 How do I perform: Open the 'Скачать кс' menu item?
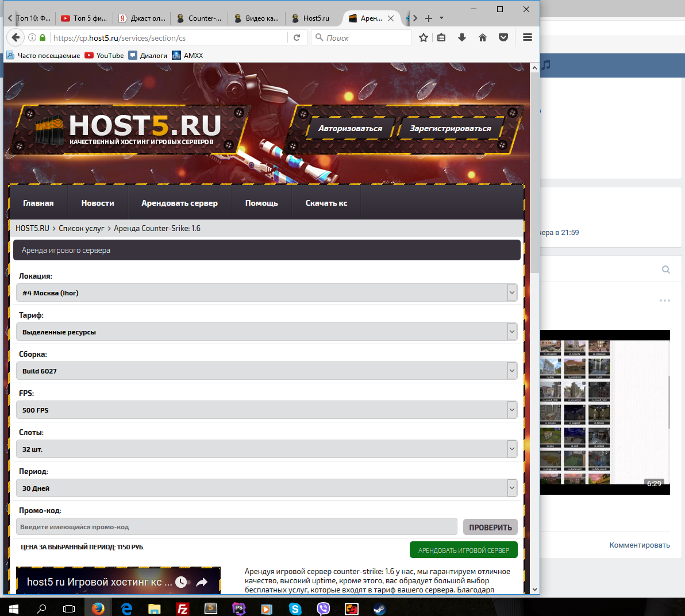pyautogui.click(x=326, y=203)
